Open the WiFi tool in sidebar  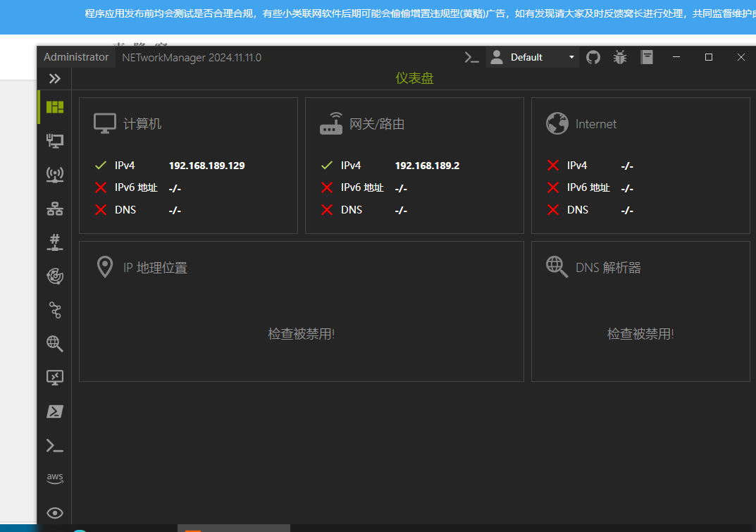54,175
